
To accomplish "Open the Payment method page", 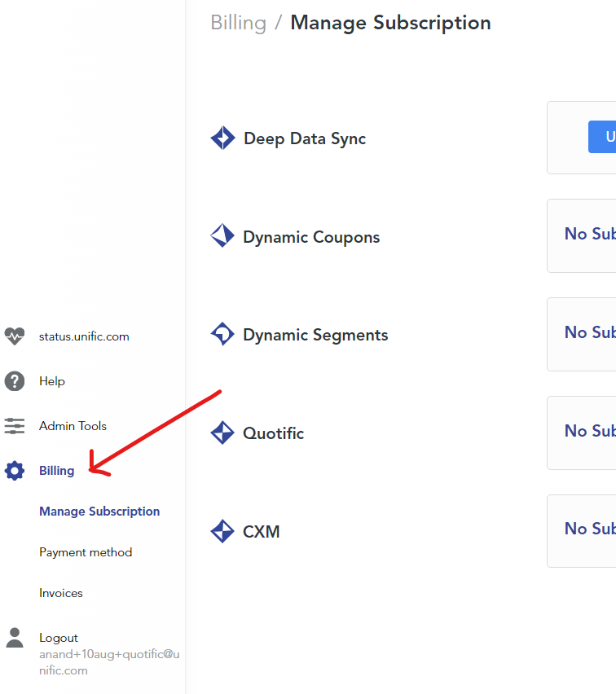I will (86, 551).
